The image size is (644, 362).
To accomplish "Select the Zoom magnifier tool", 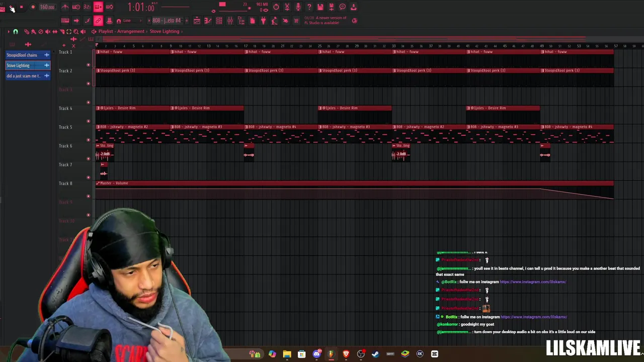I will [x=76, y=32].
